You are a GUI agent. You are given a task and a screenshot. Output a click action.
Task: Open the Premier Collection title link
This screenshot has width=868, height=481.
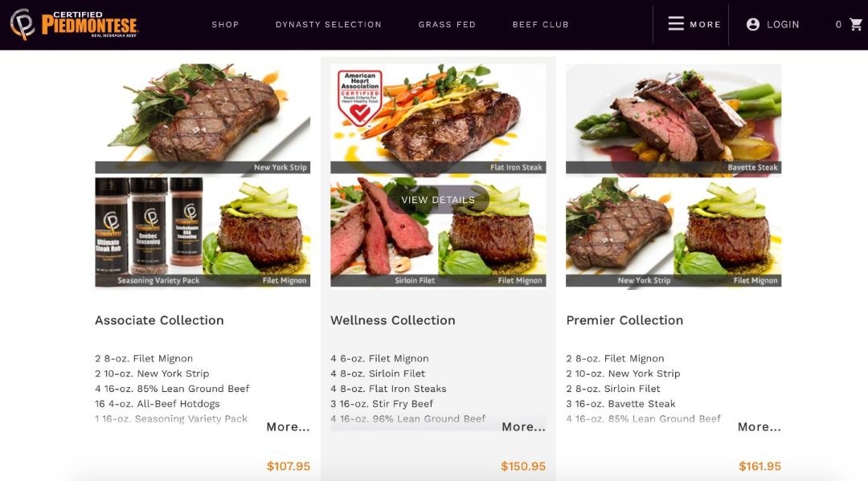tap(624, 320)
